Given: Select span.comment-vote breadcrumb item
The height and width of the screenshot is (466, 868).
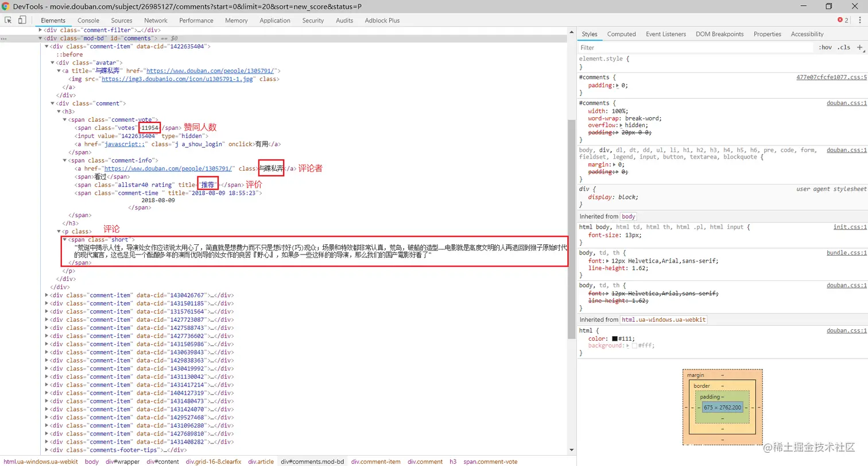Looking at the screenshot, I should (x=490, y=461).
